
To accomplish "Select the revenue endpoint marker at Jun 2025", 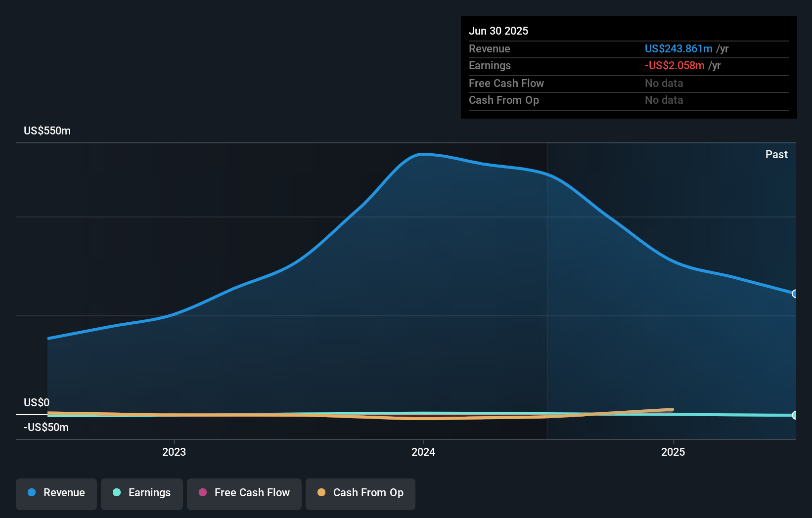I will tap(795, 294).
